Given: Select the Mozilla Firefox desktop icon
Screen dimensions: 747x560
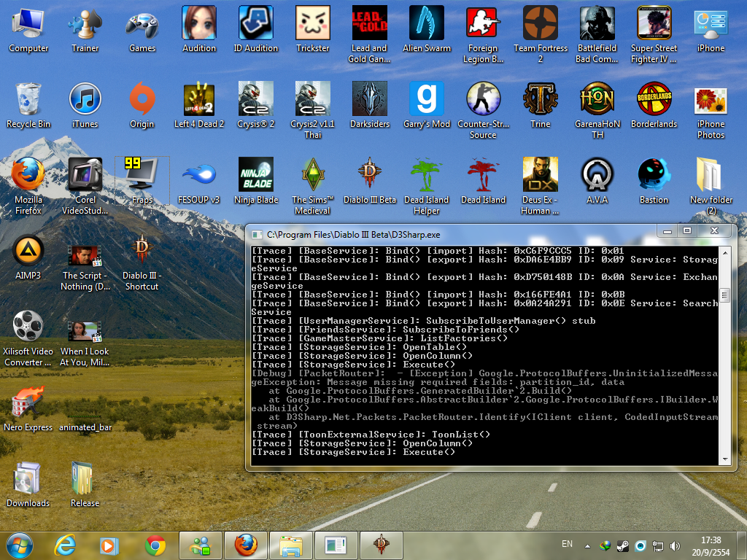Looking at the screenshot, I should [28, 186].
